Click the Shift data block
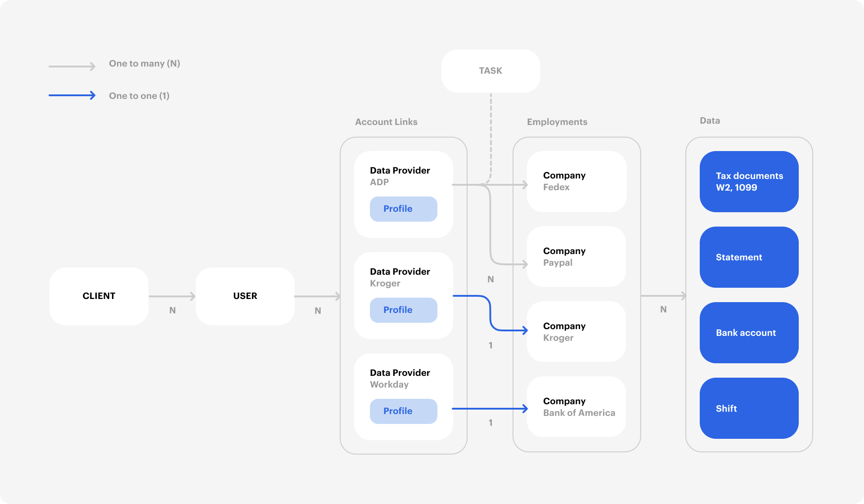Viewport: 864px width, 504px height. (749, 408)
